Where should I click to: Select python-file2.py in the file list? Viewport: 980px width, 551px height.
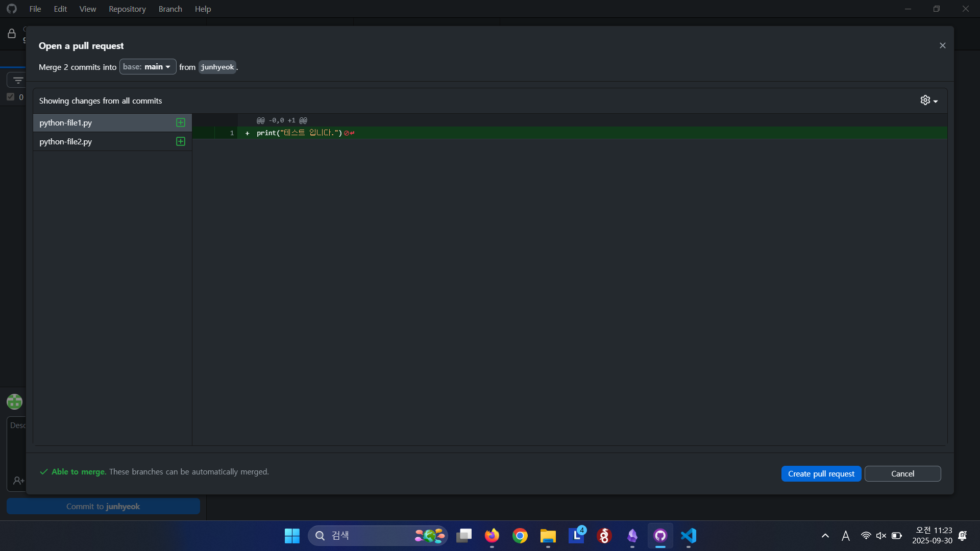(112, 141)
